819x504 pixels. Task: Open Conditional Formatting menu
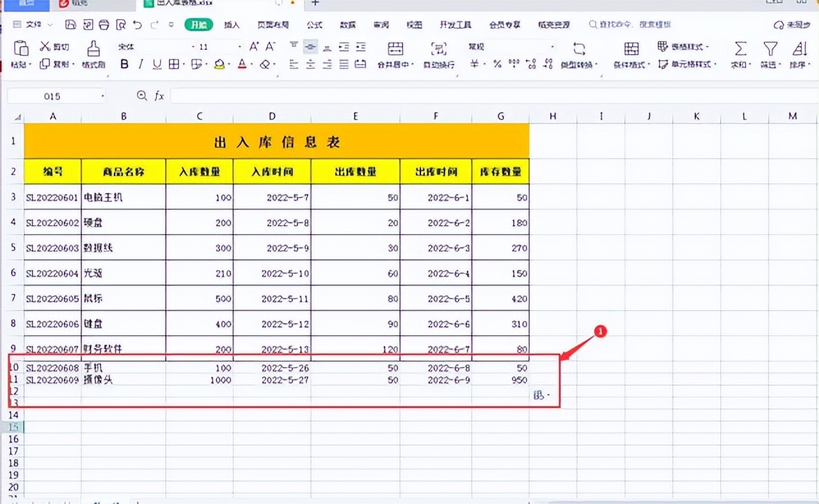point(632,65)
